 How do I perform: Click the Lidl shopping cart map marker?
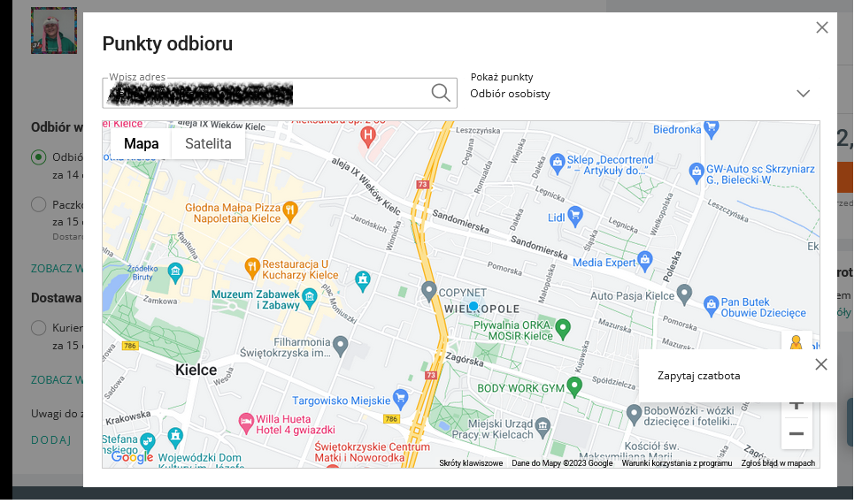[x=575, y=214]
